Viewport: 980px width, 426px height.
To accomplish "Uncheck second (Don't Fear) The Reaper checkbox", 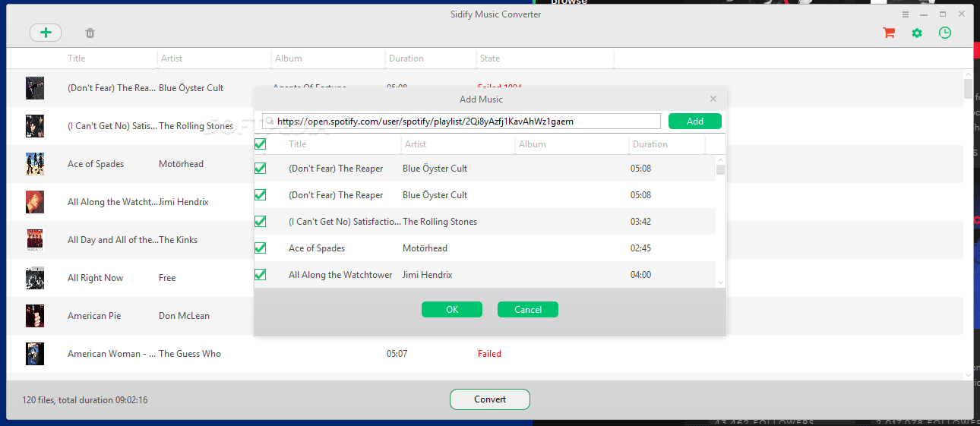I will (x=260, y=195).
